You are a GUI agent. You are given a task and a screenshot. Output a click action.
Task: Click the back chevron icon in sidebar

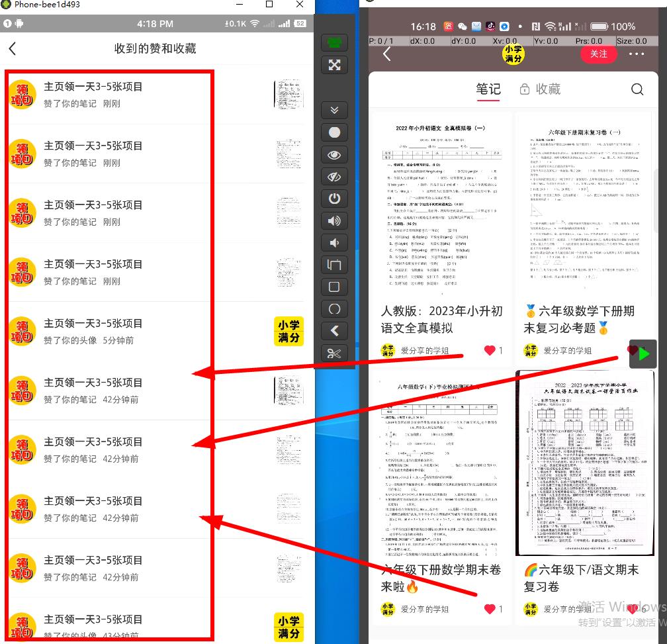pyautogui.click(x=334, y=331)
